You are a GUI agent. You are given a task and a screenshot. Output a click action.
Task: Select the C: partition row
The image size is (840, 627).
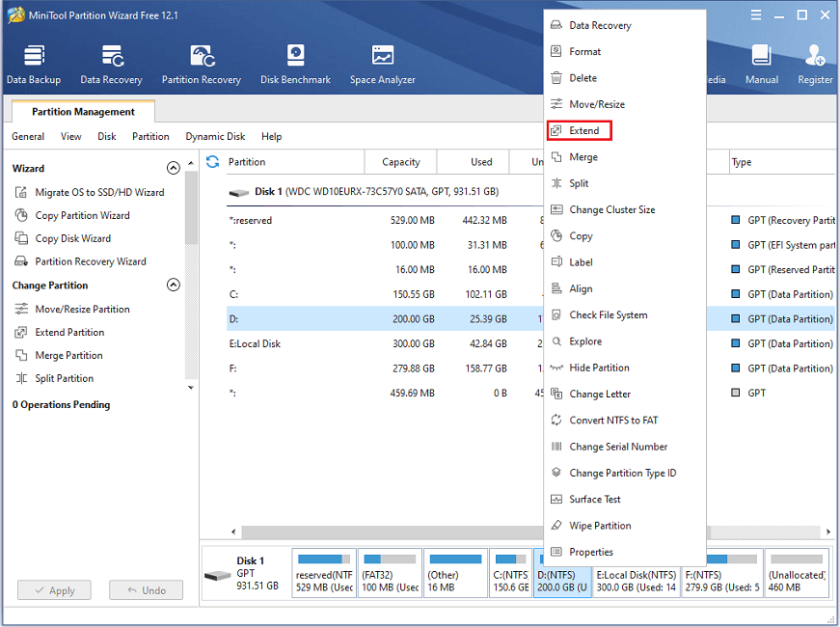click(385, 294)
